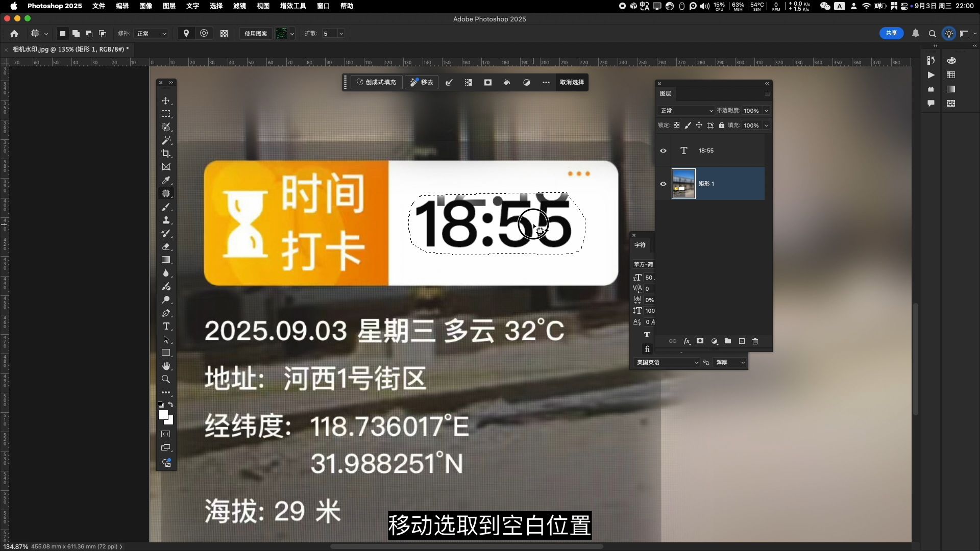Screen dimensions: 980x551
Task: Click the 取消选择 button
Action: click(x=572, y=82)
